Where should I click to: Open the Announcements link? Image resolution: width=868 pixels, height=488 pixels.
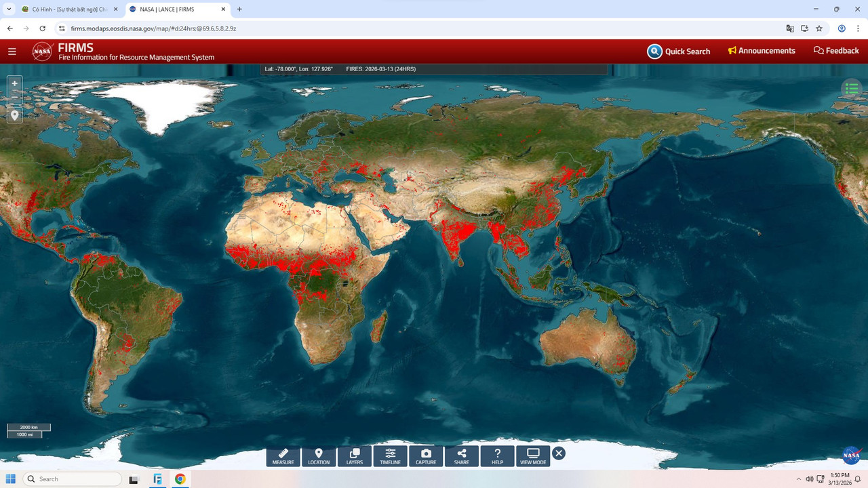click(x=762, y=51)
